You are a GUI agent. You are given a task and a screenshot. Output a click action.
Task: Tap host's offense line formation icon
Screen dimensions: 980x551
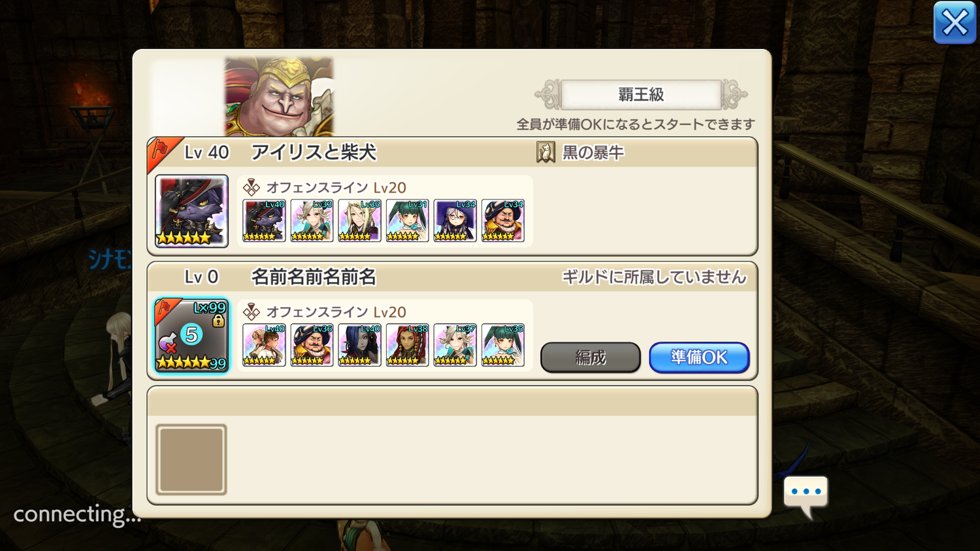[252, 188]
